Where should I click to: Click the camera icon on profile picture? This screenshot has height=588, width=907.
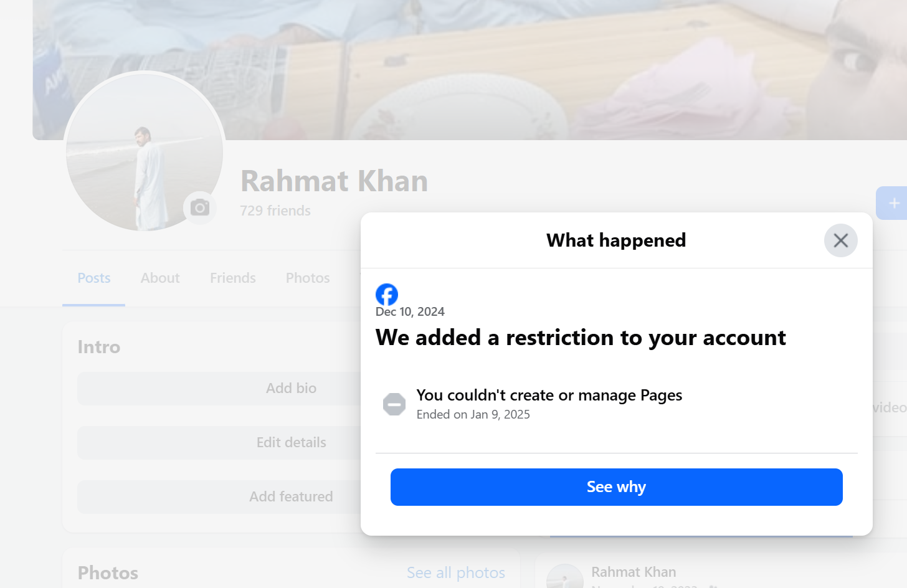tap(200, 207)
